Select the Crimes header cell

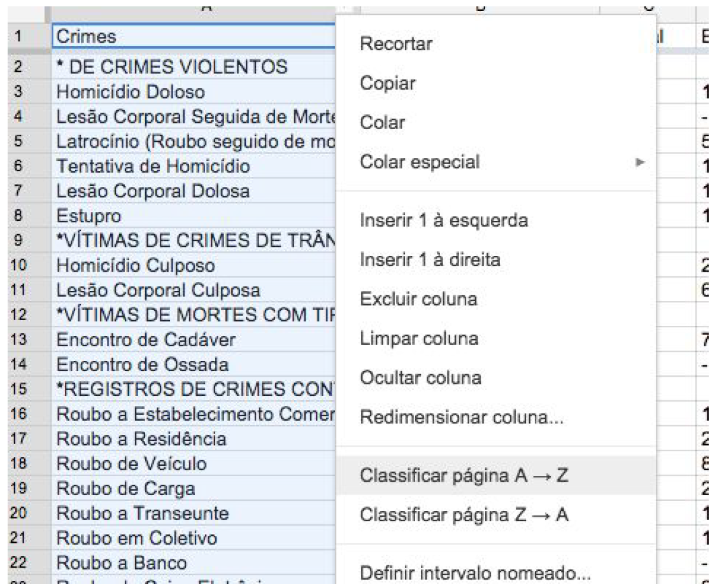point(191,37)
